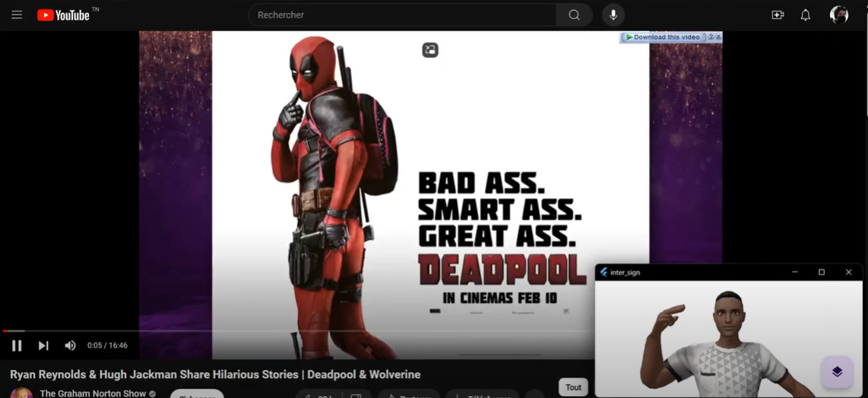Close the inter_sign window
The image size is (868, 398).
tap(848, 272)
